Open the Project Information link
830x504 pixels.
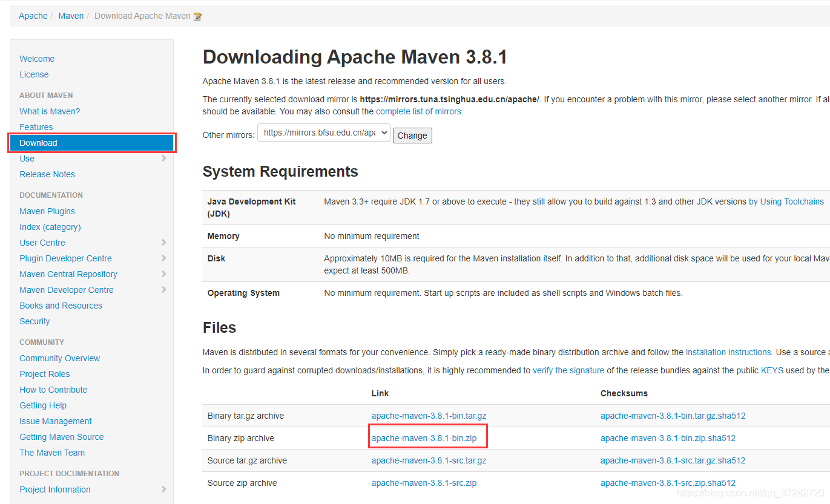(55, 489)
